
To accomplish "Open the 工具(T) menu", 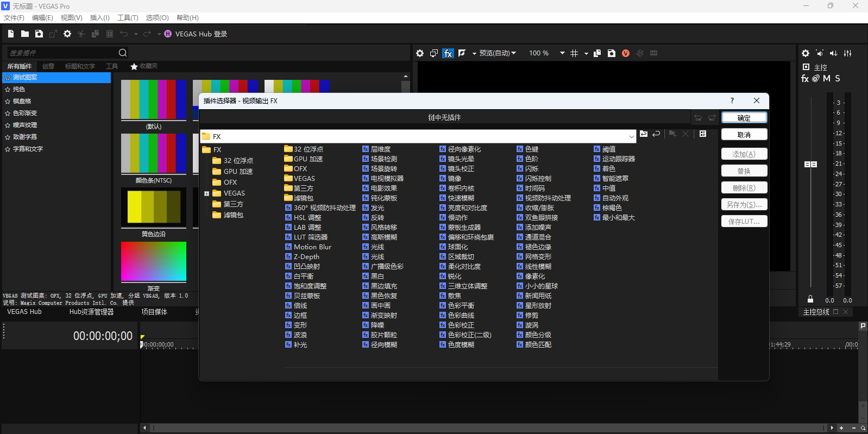I will click(128, 18).
